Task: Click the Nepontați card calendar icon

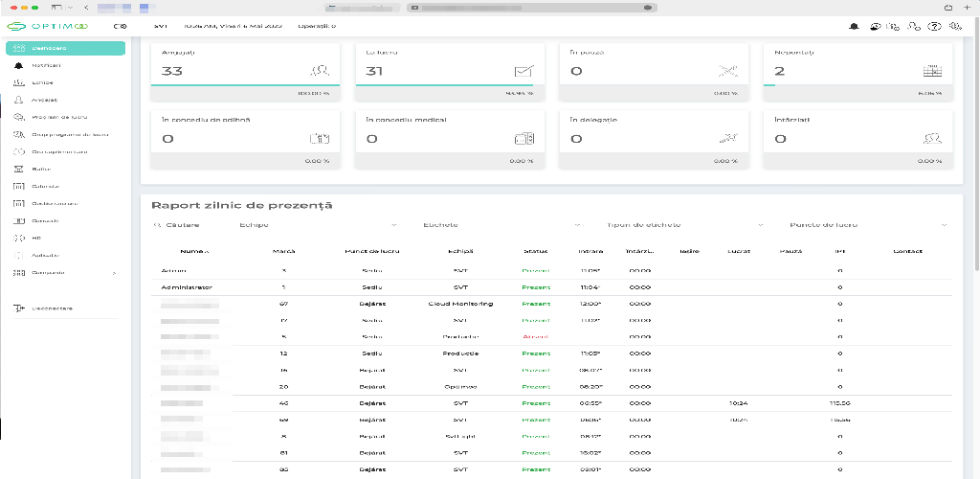Action: [932, 71]
